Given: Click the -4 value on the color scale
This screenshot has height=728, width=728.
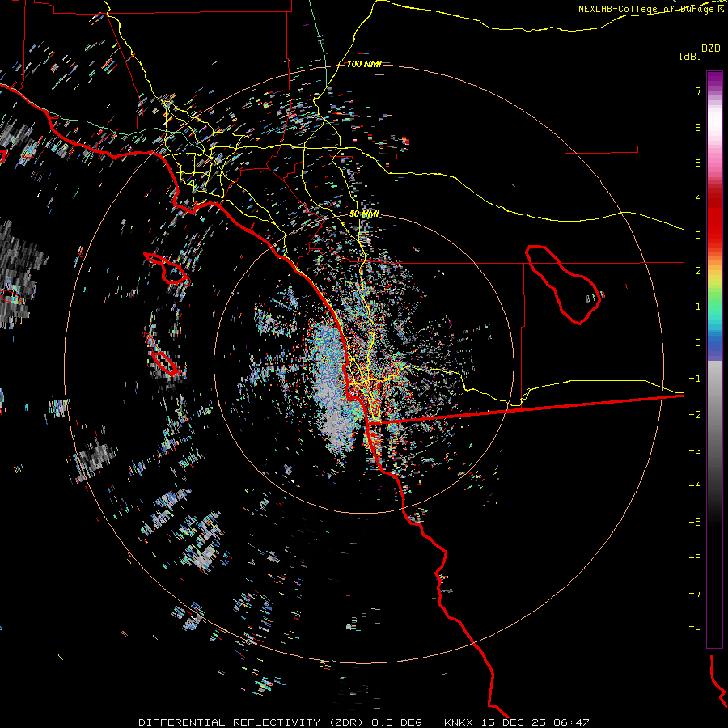Looking at the screenshot, I should click(695, 486).
